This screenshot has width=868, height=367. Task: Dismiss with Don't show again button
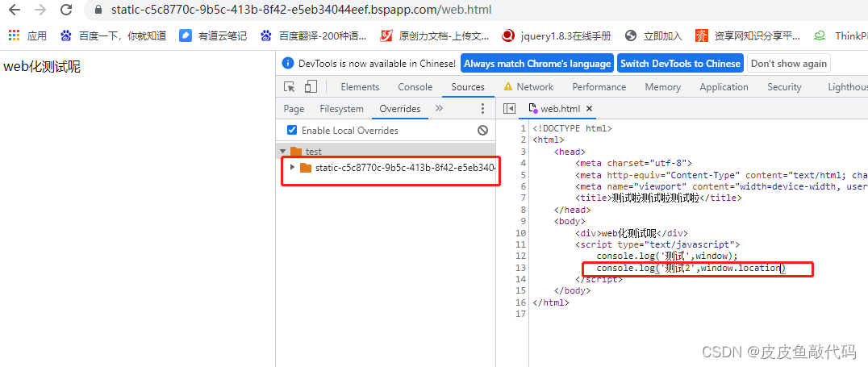[x=788, y=64]
